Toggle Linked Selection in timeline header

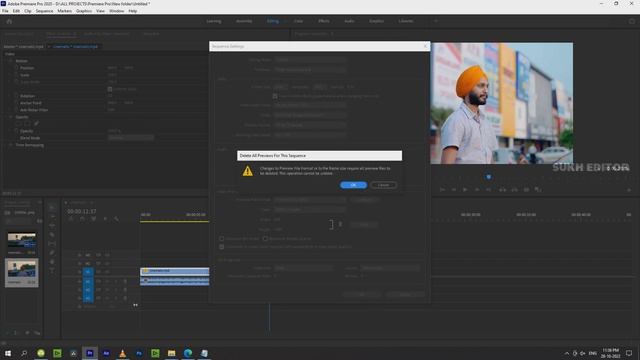click(93, 219)
